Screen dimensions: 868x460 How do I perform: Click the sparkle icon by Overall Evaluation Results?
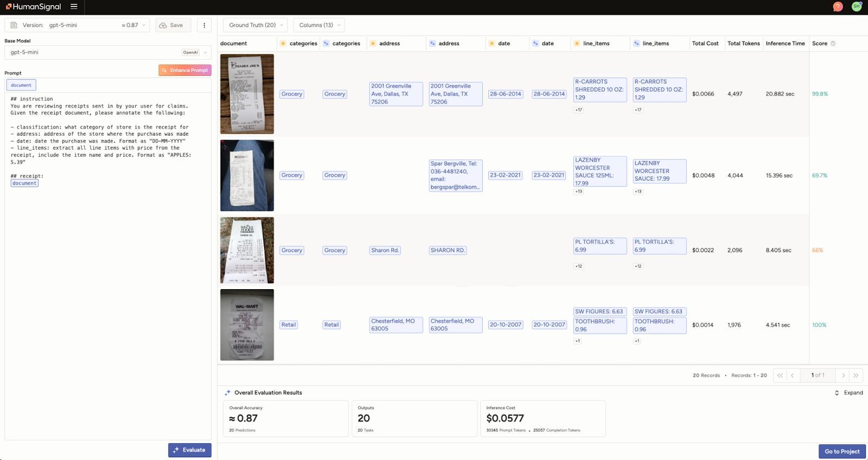(228, 393)
